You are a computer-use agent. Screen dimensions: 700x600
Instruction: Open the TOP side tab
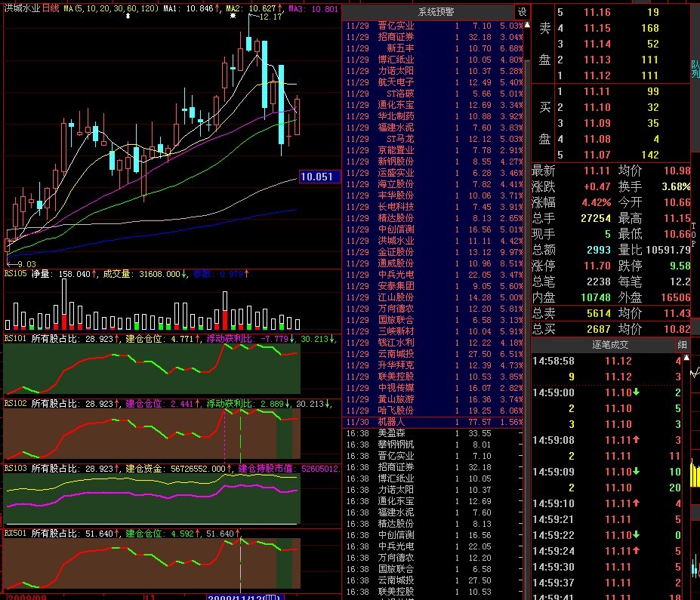(x=694, y=235)
